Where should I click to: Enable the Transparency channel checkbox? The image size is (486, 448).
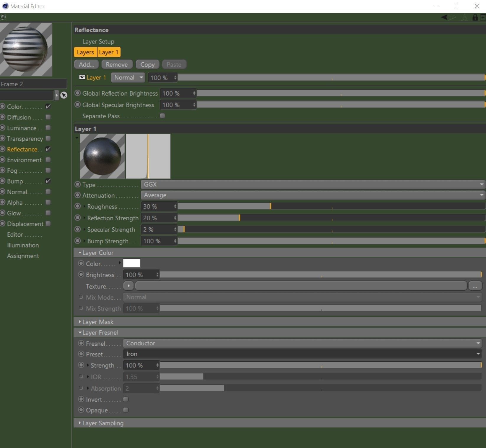click(48, 138)
